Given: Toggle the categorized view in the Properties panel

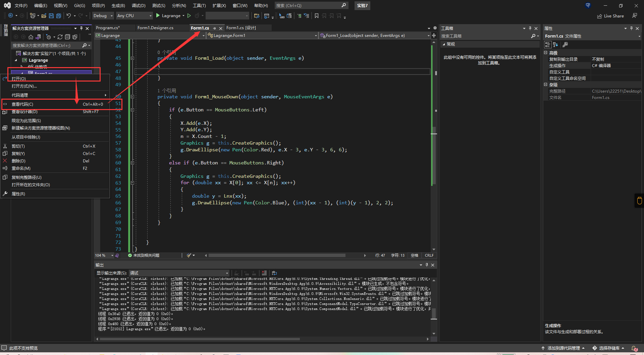Looking at the screenshot, I should pyautogui.click(x=548, y=45).
